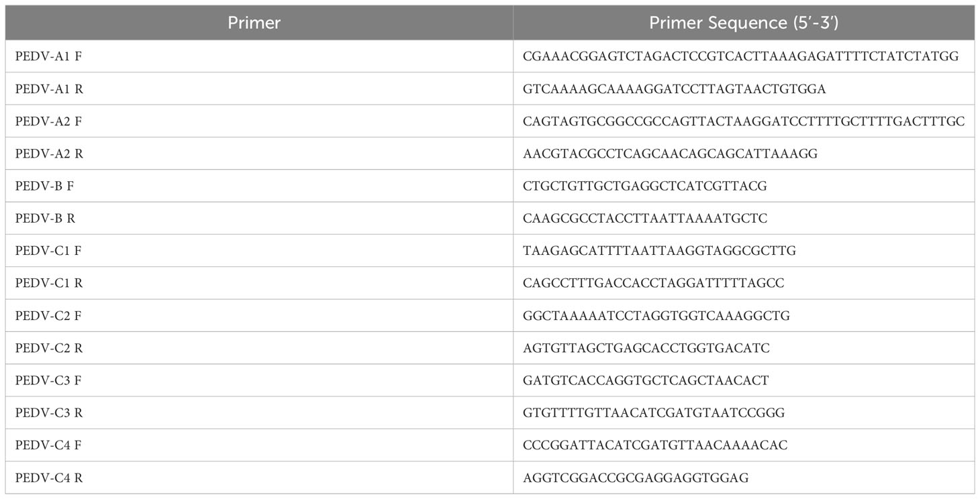Viewport: 980px width, 499px height.
Task: Select the PEDV-B F primer name
Action: tap(44, 186)
